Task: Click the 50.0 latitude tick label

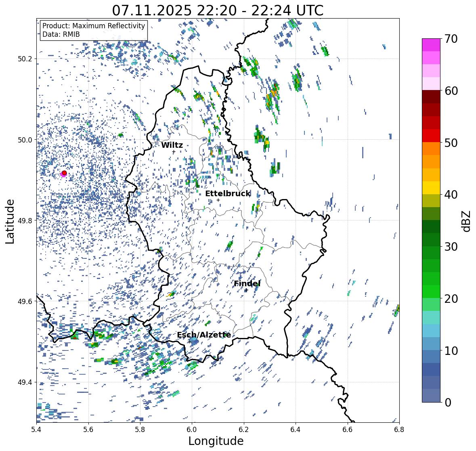Action: 25,140
